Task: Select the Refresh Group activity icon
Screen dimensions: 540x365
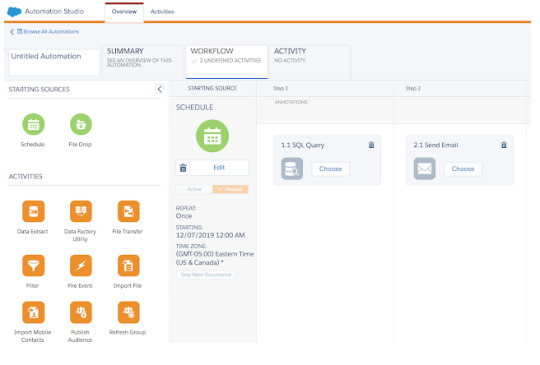Action: click(x=128, y=312)
